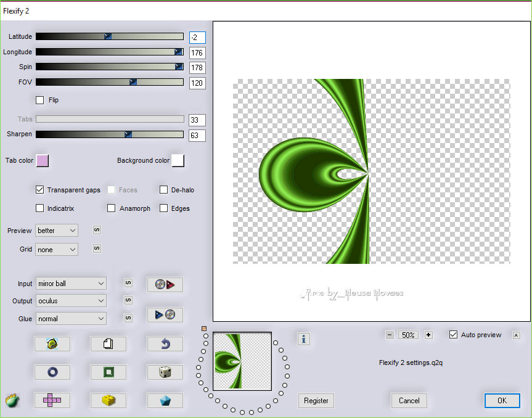532x418 pixels.
Task: Focus the Tabs value field showing 33
Action: [197, 120]
